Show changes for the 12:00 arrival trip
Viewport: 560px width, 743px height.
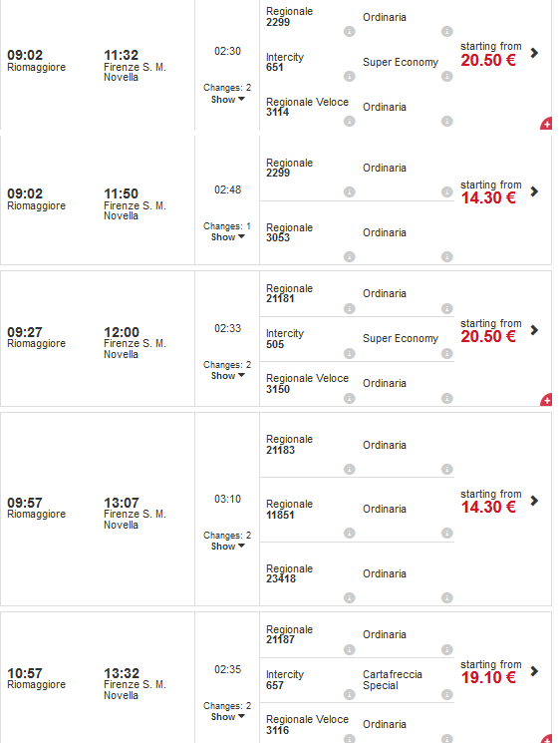tap(228, 376)
